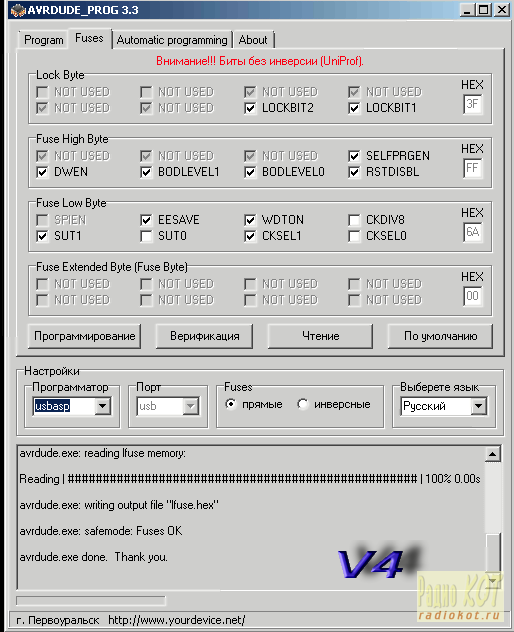Click the Fuse Low Byte HEX field
The width and height of the screenshot is (514, 632).
472,232
